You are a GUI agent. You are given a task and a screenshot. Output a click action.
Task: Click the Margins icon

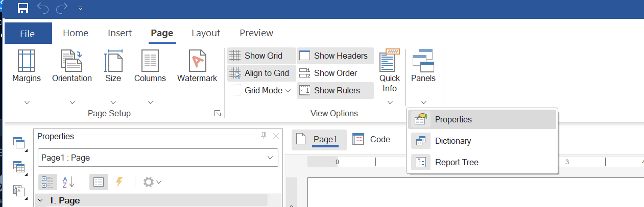[x=27, y=60]
